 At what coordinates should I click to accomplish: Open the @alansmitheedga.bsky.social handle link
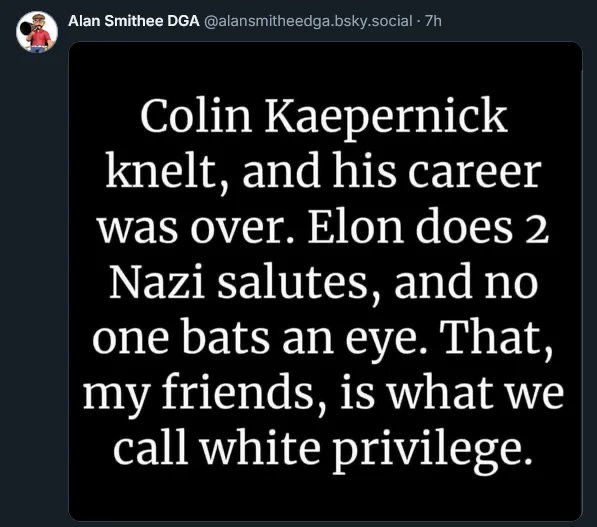[308, 21]
